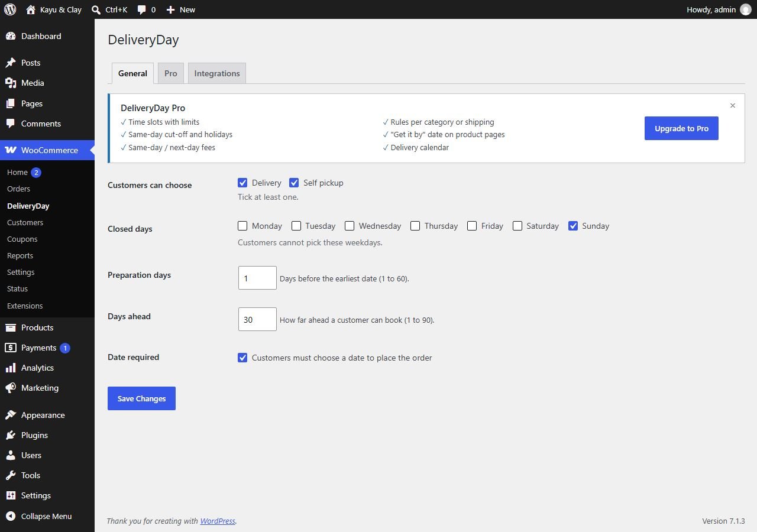The height and width of the screenshot is (532, 757).
Task: Click the Plugins plug icon
Action: [x=11, y=435]
